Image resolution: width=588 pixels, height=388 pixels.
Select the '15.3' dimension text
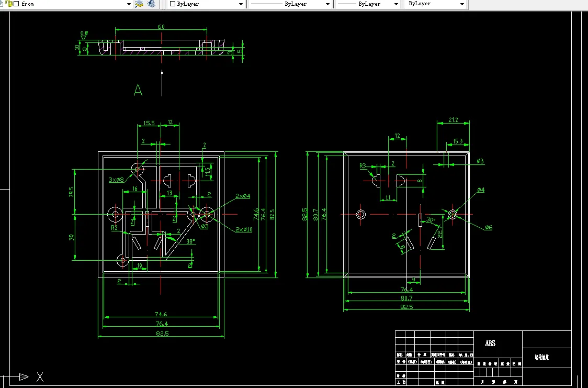pos(458,141)
